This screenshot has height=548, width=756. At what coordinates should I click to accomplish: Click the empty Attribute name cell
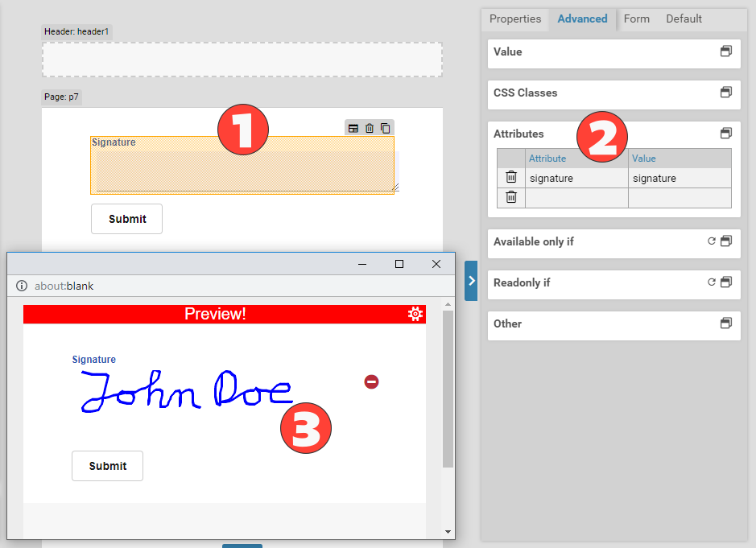tap(576, 198)
